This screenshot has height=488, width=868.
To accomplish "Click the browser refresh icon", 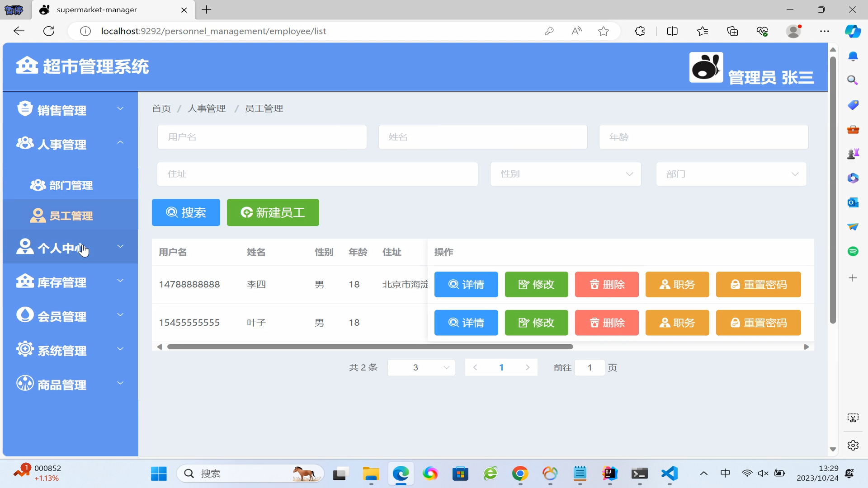I will (x=49, y=31).
